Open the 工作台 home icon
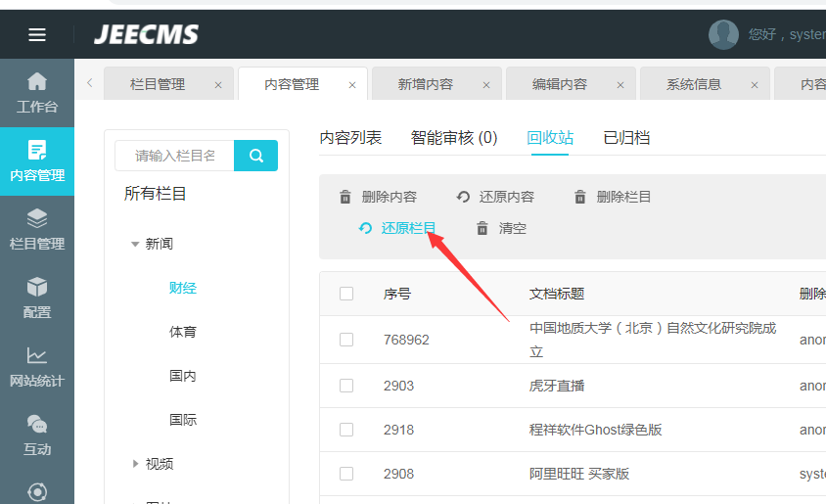The height and width of the screenshot is (504, 826). pos(37,82)
